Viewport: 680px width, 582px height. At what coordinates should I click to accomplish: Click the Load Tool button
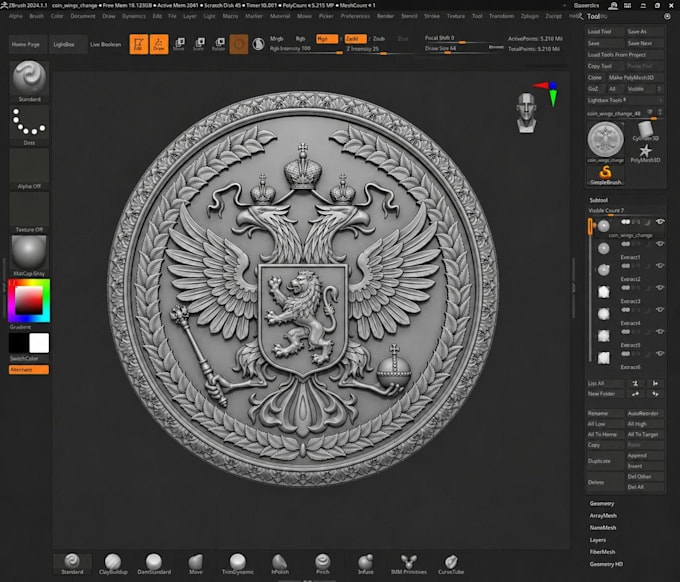(605, 32)
